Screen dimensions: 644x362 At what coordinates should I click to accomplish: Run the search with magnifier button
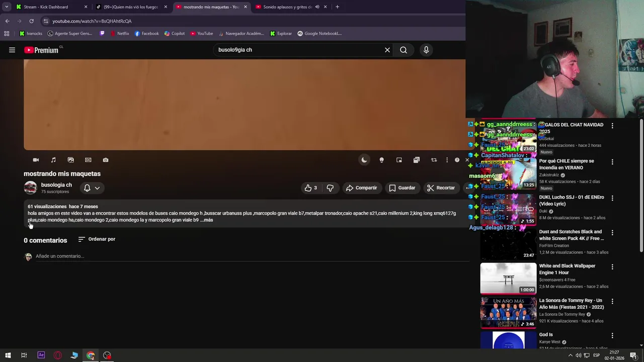[x=404, y=50]
